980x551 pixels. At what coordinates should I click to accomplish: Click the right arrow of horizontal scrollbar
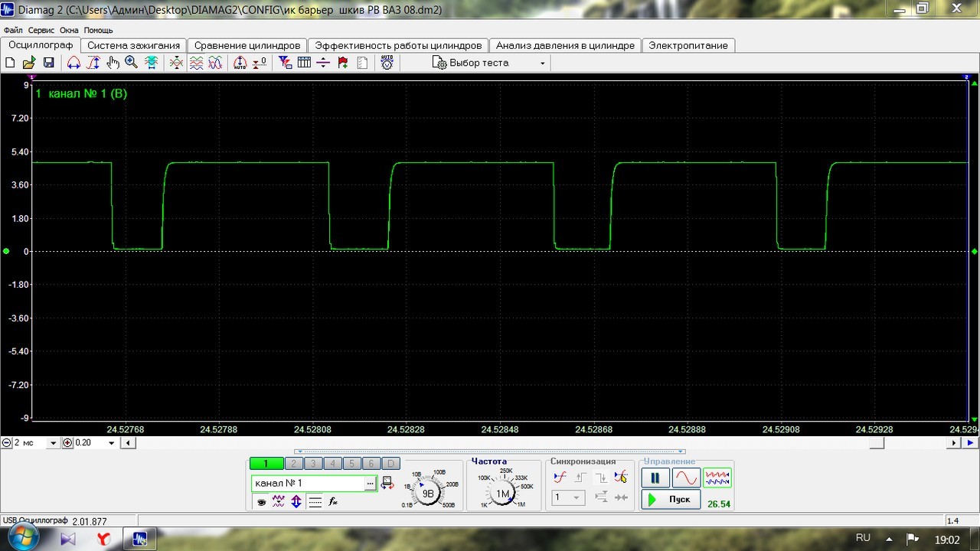[954, 443]
